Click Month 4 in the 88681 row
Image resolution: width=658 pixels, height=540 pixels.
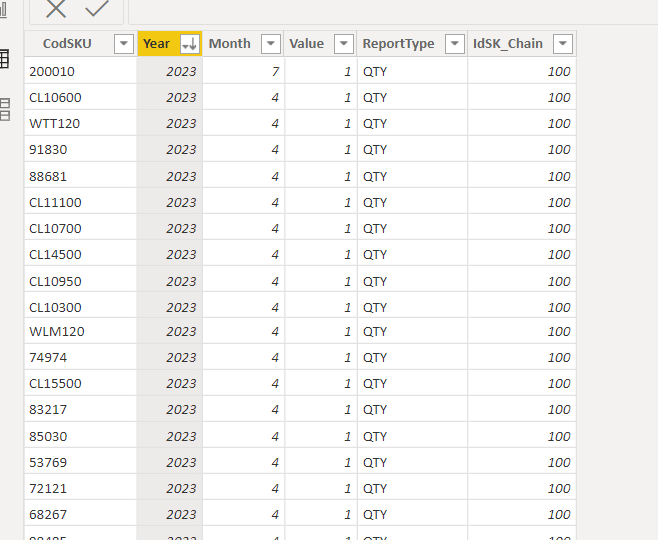click(x=243, y=176)
